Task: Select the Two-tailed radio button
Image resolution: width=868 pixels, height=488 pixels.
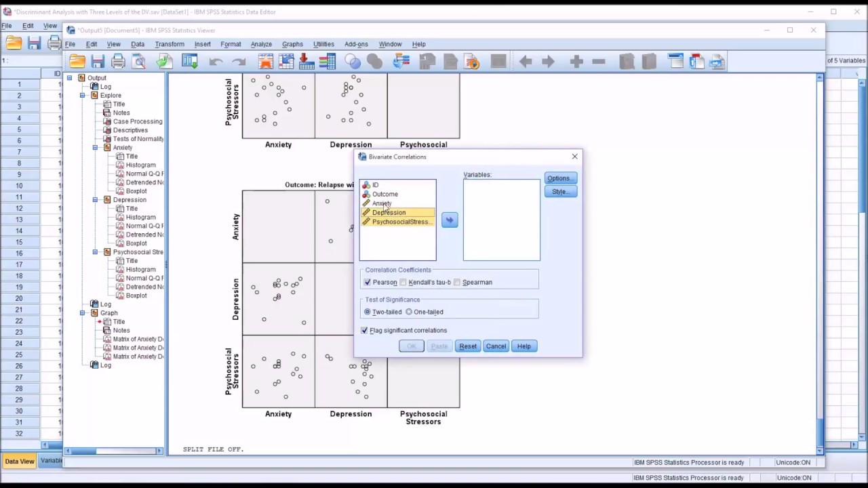Action: 368,312
